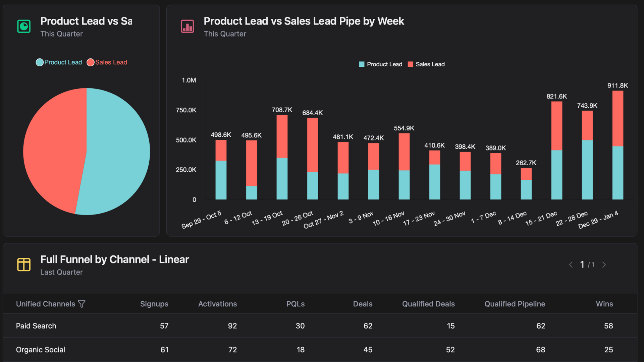This screenshot has width=644, height=362.
Task: Click the Wins column header
Action: click(604, 304)
